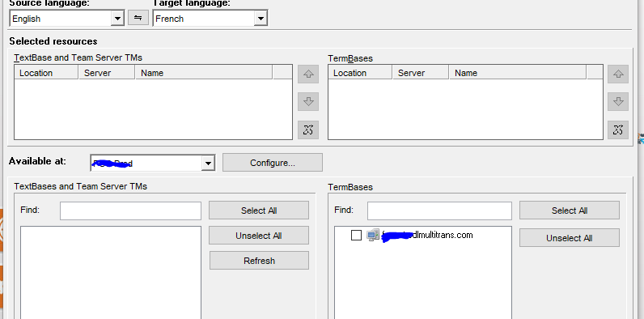Sort TermBases resources by Location column
This screenshot has height=319, width=644.
tap(360, 73)
